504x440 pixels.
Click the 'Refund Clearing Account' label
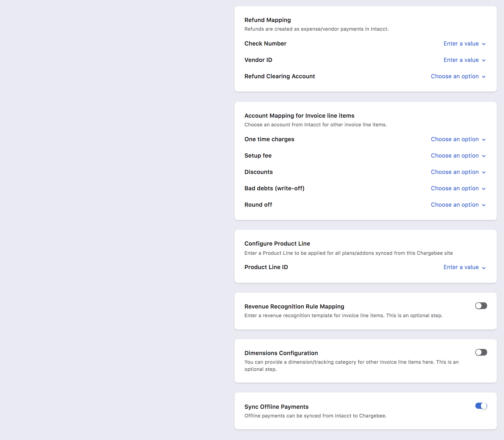point(280,76)
